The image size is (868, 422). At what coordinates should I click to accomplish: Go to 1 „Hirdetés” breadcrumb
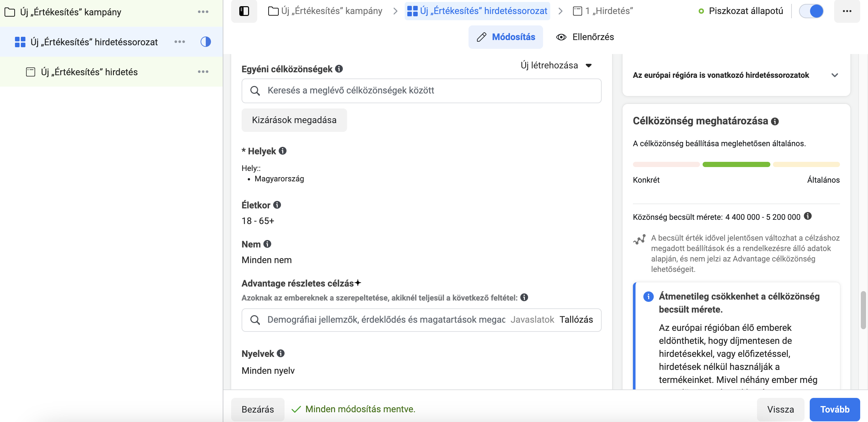click(603, 11)
